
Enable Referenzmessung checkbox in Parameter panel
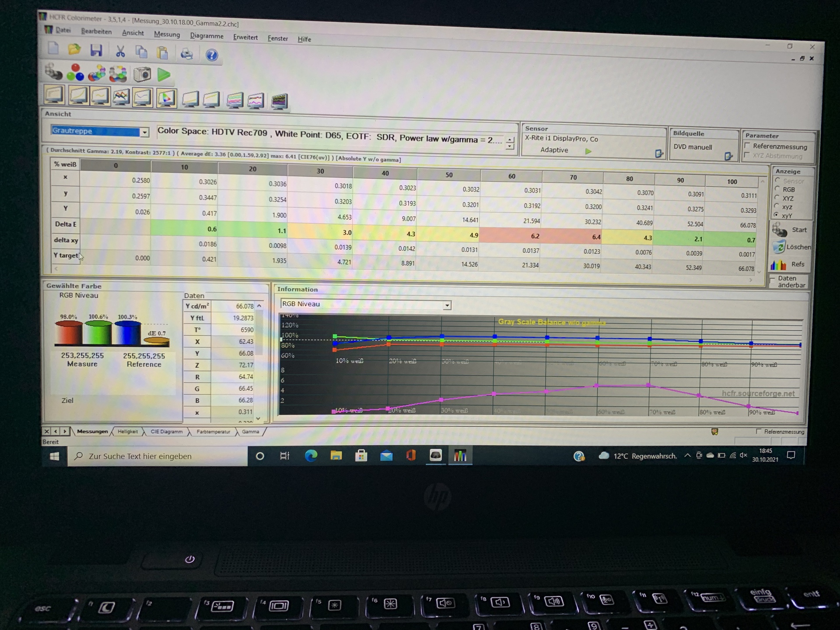(x=748, y=146)
